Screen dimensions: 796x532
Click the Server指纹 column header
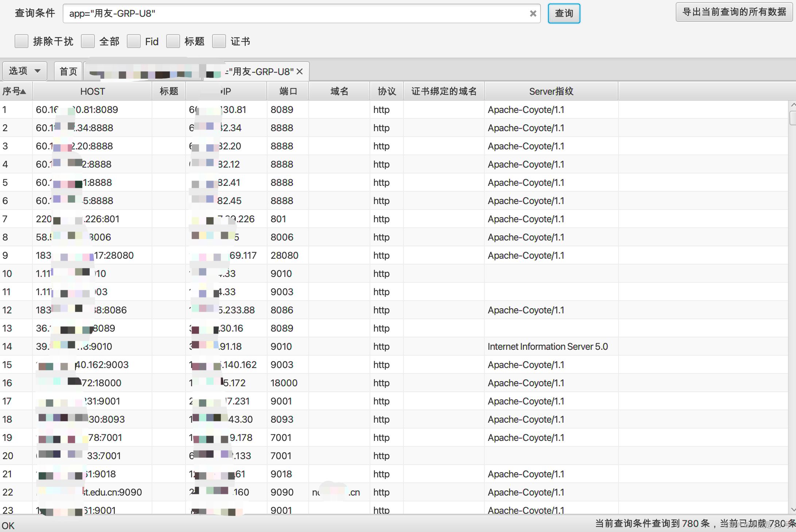(551, 91)
